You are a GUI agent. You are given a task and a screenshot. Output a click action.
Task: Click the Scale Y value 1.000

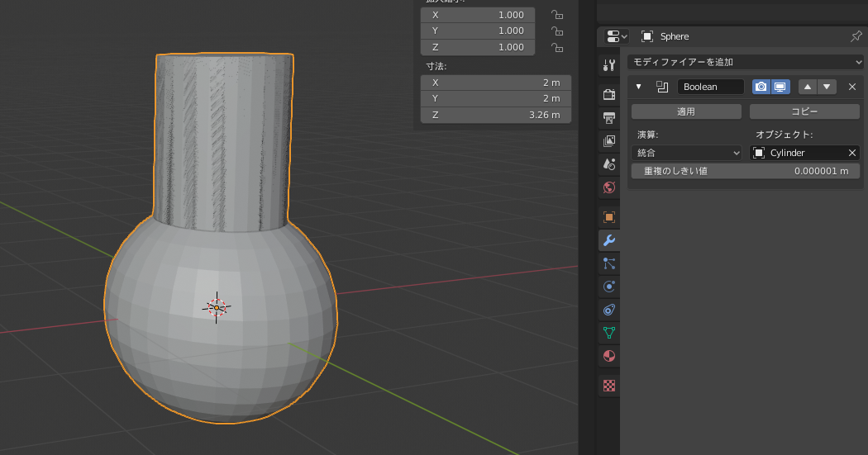tap(478, 31)
